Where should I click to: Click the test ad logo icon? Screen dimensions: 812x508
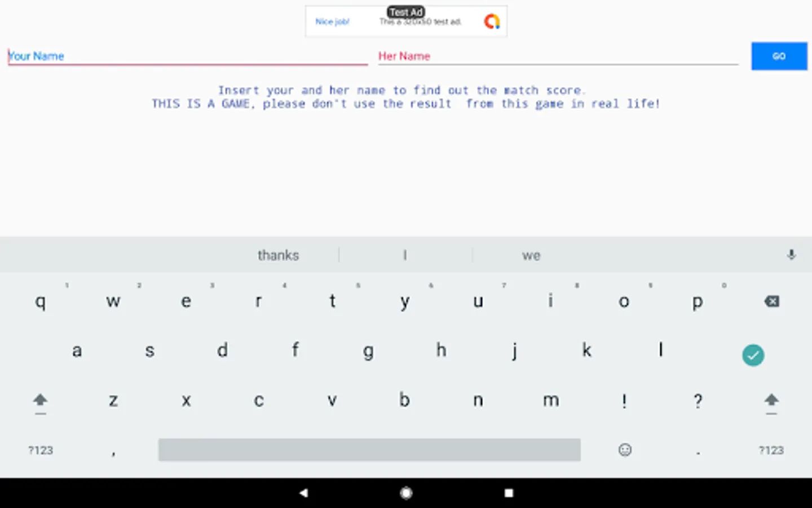pyautogui.click(x=492, y=21)
